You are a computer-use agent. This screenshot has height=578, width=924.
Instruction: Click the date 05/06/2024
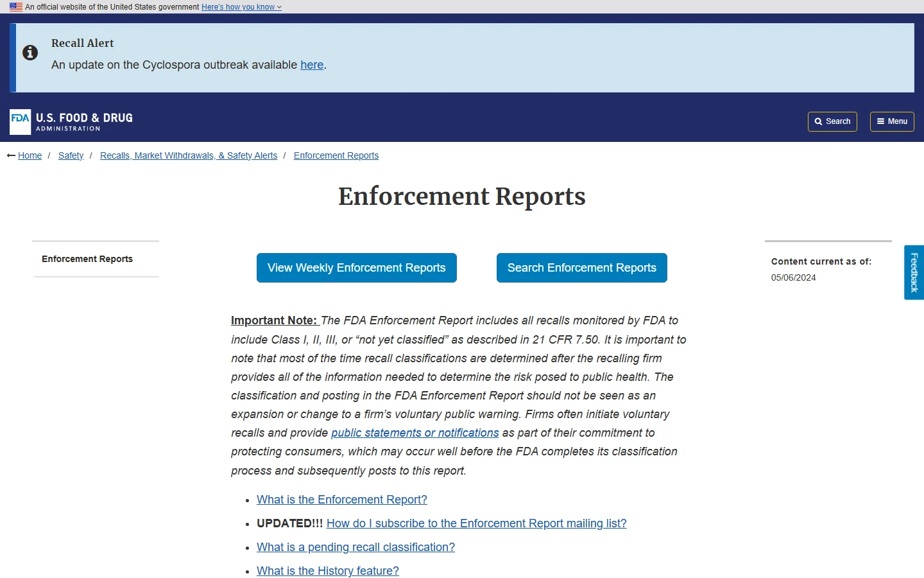point(794,277)
